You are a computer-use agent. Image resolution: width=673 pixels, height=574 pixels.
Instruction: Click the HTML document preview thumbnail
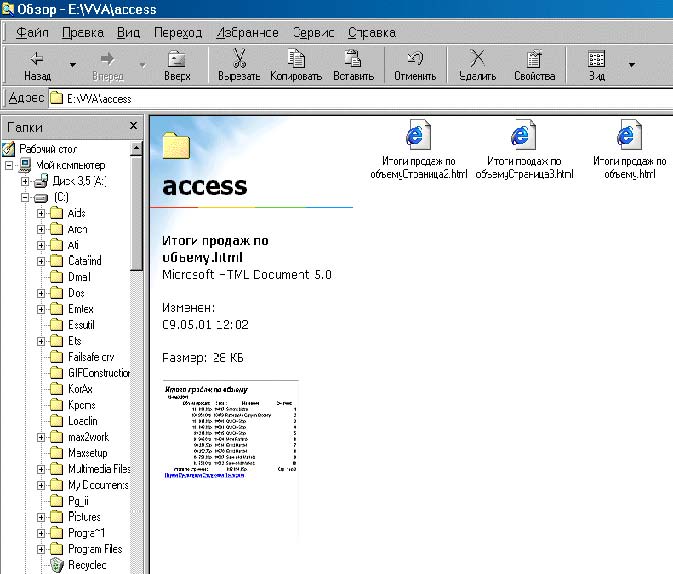pyautogui.click(x=229, y=428)
